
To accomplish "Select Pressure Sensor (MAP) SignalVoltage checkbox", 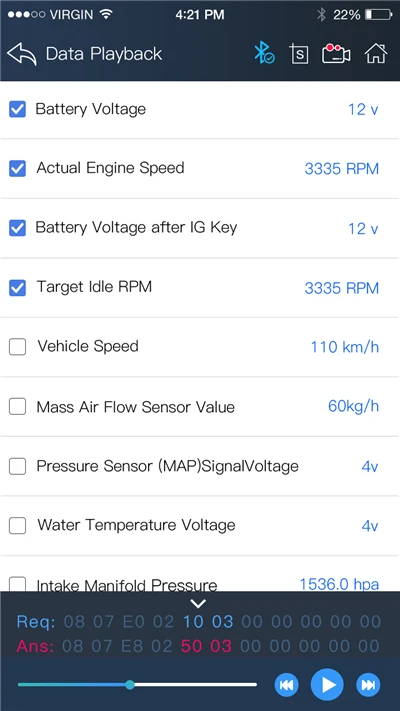I will click(18, 466).
